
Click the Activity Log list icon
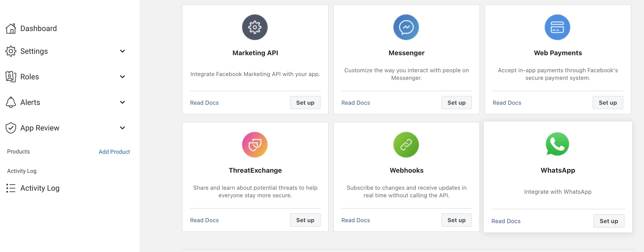pyautogui.click(x=10, y=188)
